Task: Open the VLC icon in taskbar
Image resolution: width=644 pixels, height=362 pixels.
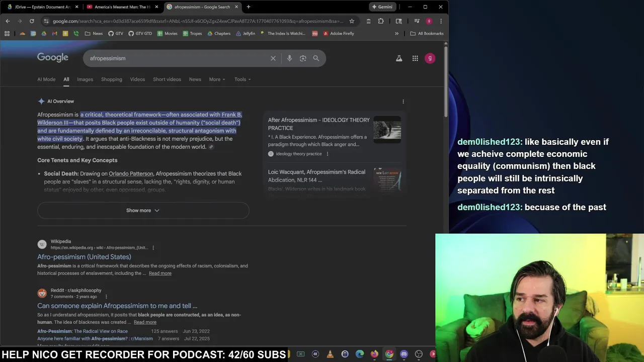Action: [x=330, y=354]
